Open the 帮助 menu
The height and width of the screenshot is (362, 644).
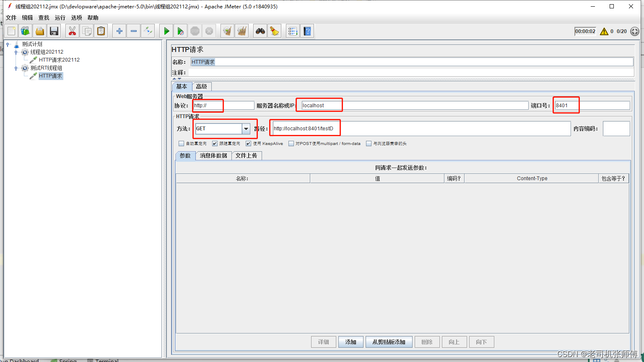93,18
